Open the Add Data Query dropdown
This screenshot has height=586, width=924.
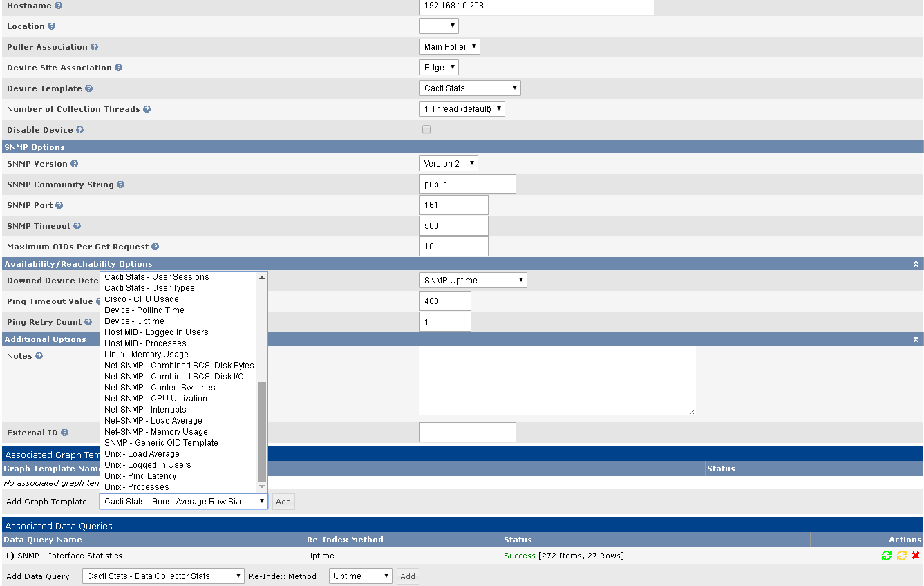coord(163,576)
